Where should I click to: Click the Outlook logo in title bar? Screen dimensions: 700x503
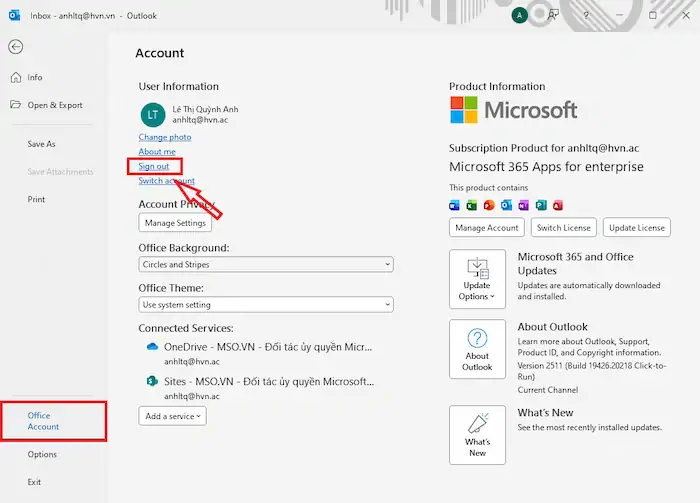pos(14,16)
